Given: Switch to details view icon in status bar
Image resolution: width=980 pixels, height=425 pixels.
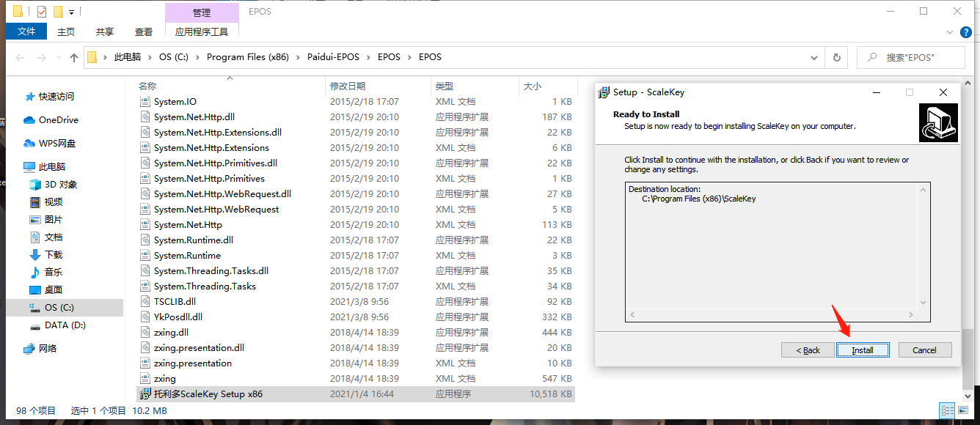Looking at the screenshot, I should (x=947, y=411).
